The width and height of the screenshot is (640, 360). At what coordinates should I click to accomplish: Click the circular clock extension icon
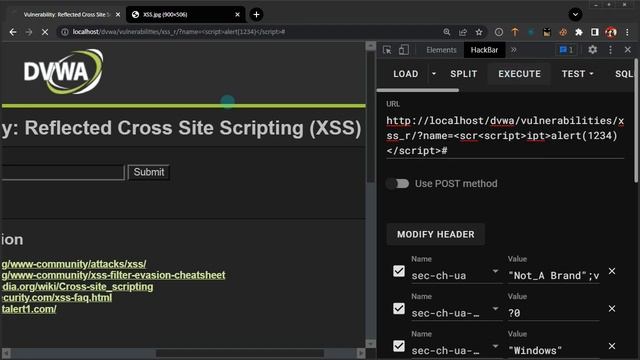(x=499, y=32)
